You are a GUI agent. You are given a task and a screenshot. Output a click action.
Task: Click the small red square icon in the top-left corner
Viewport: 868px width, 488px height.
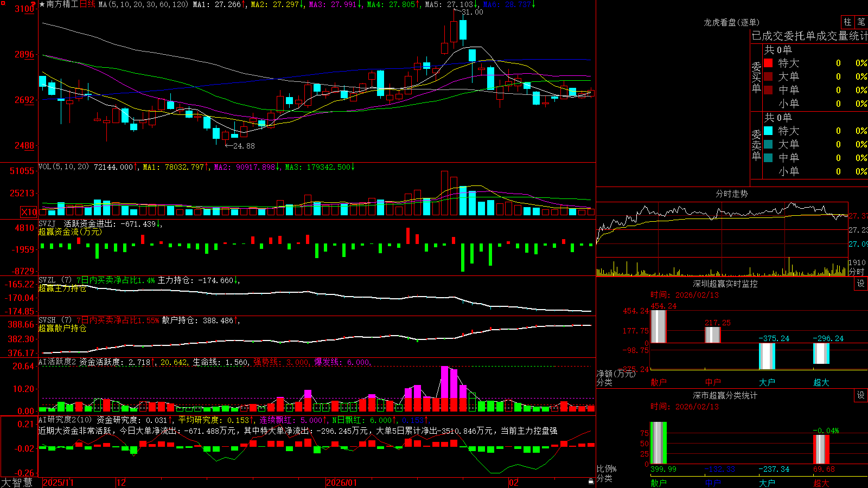pyautogui.click(x=3, y=3)
